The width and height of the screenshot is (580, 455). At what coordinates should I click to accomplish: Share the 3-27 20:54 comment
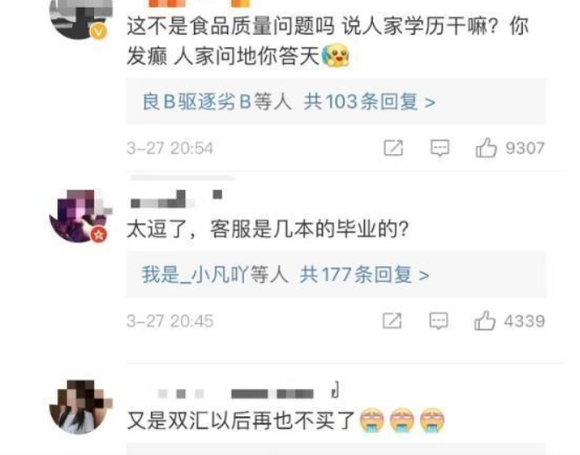(393, 148)
